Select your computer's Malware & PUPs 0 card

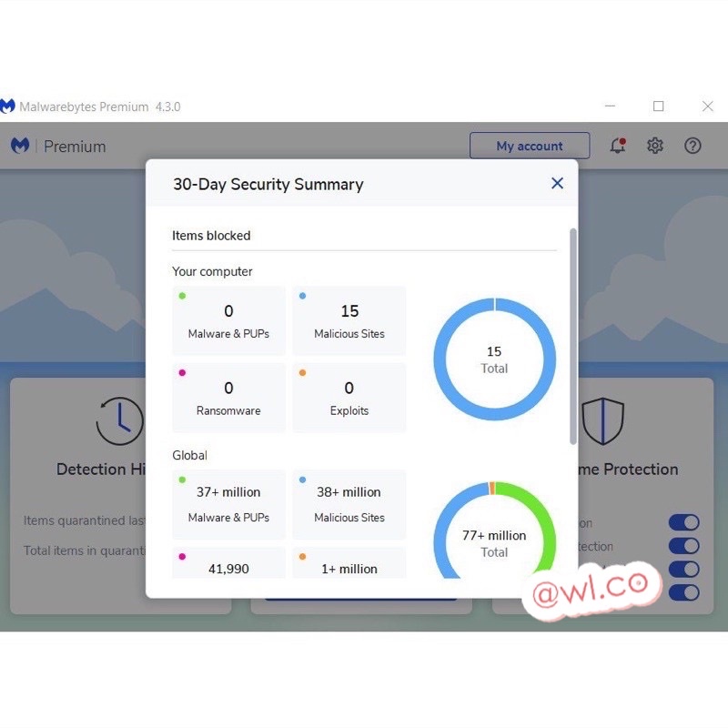click(228, 320)
